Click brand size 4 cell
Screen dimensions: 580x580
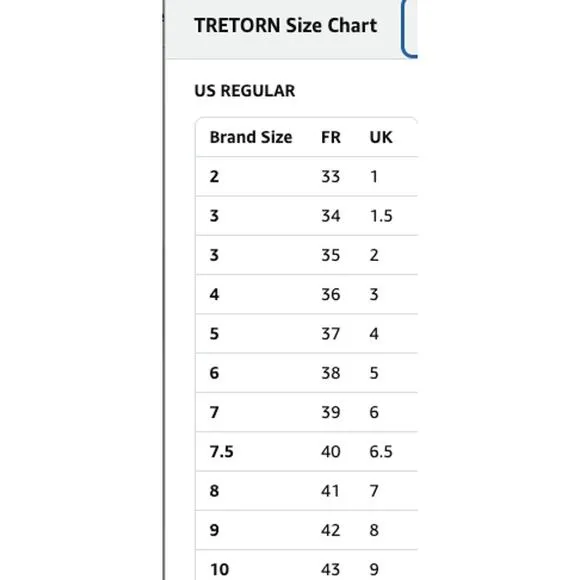[x=214, y=294]
